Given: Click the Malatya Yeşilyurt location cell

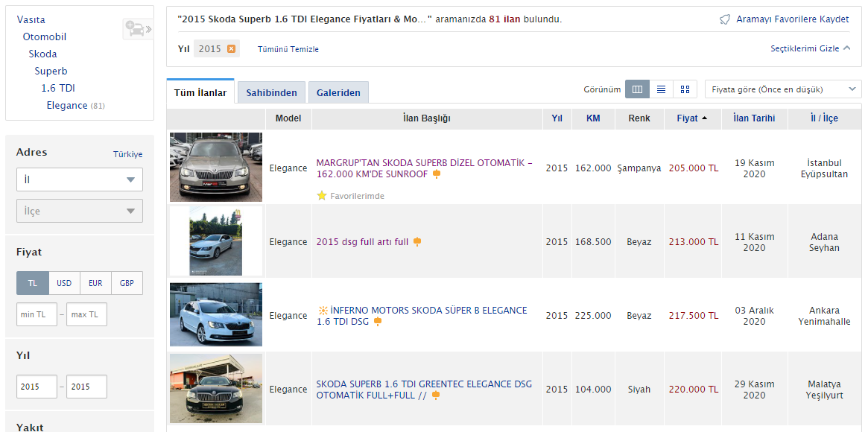Looking at the screenshot, I should 824,390.
